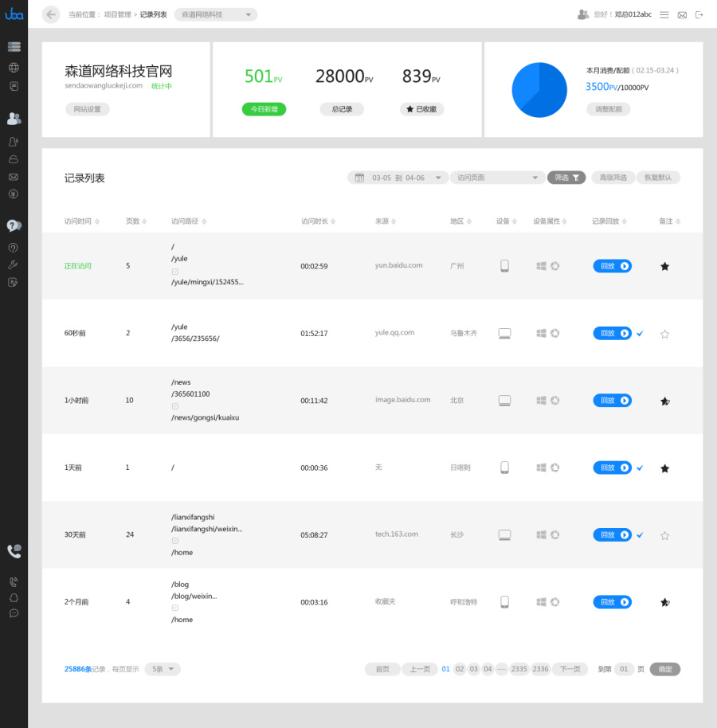Star the 60秒前 record row

(x=664, y=334)
